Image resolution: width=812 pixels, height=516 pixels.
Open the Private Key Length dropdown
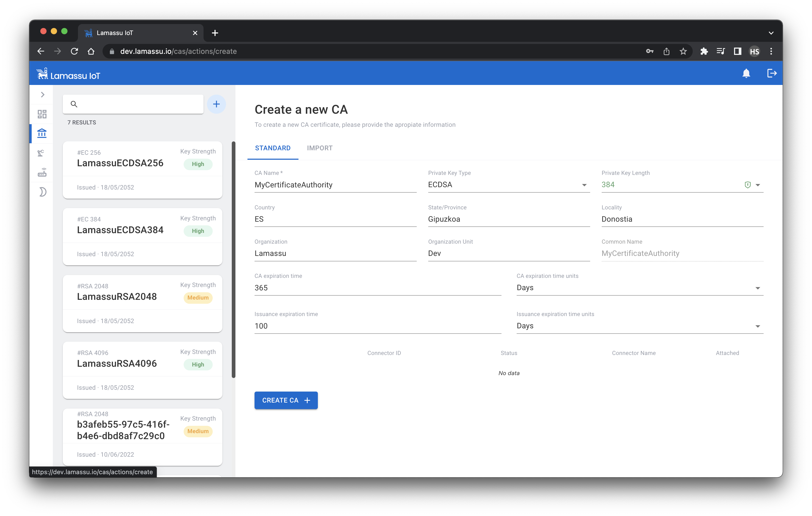coord(682,185)
